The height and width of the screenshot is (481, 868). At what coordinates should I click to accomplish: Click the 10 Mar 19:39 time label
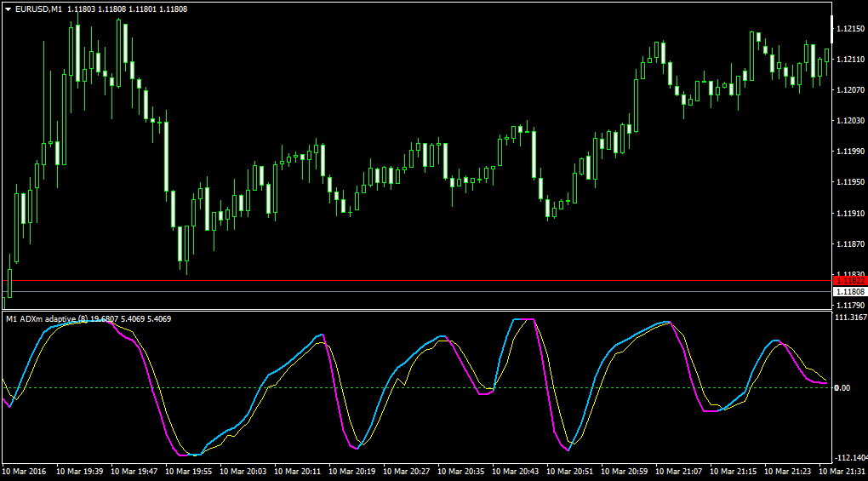point(80,472)
